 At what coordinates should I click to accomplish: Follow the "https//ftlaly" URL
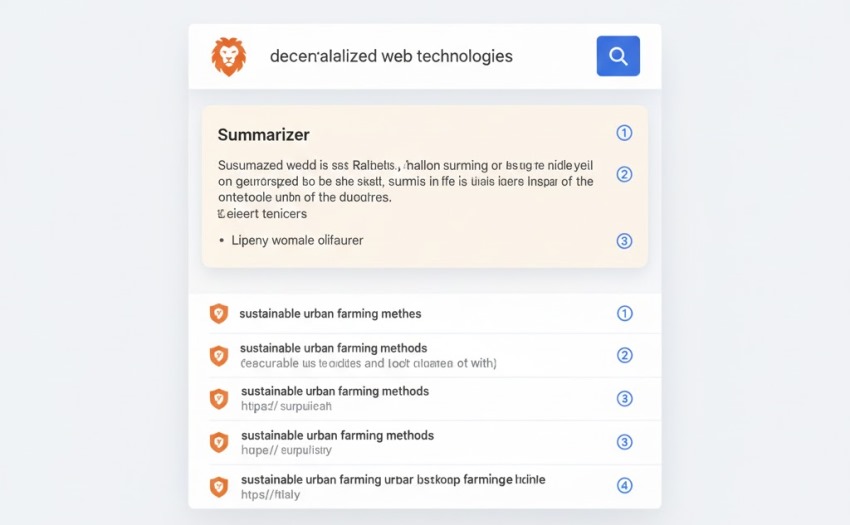(270, 494)
